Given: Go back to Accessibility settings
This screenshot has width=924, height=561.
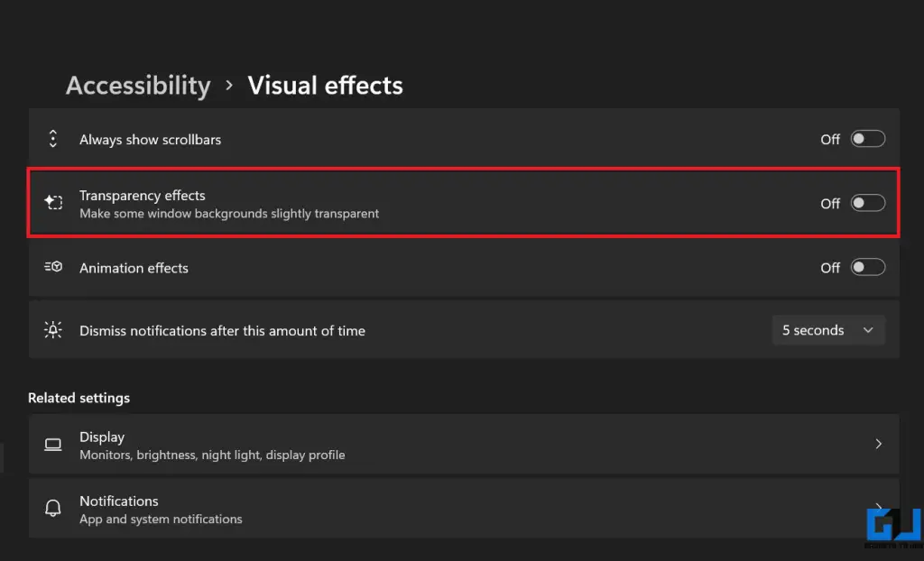Looking at the screenshot, I should point(137,86).
